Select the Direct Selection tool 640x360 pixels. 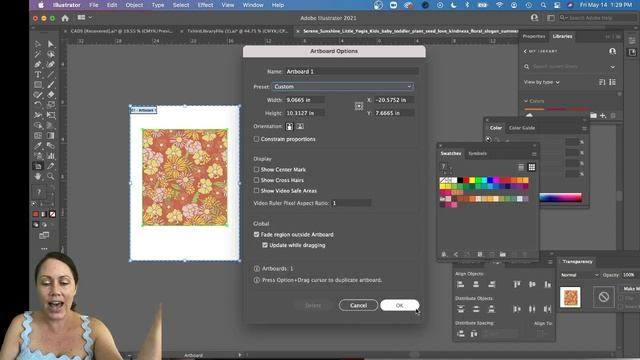click(x=51, y=44)
